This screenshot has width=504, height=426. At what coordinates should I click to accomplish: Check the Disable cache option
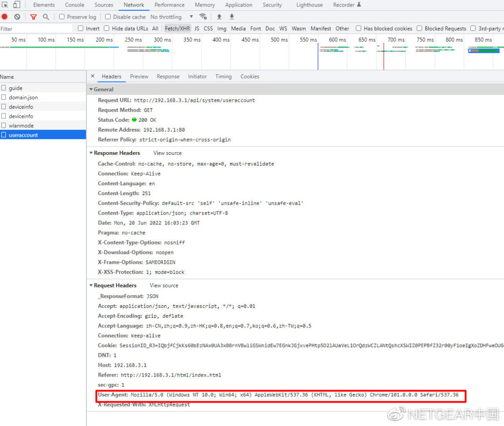point(108,17)
